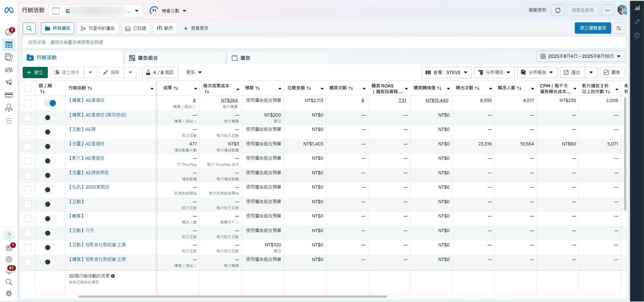Switch to the 廣告 tab
This screenshot has width=644, height=302.
[245, 58]
